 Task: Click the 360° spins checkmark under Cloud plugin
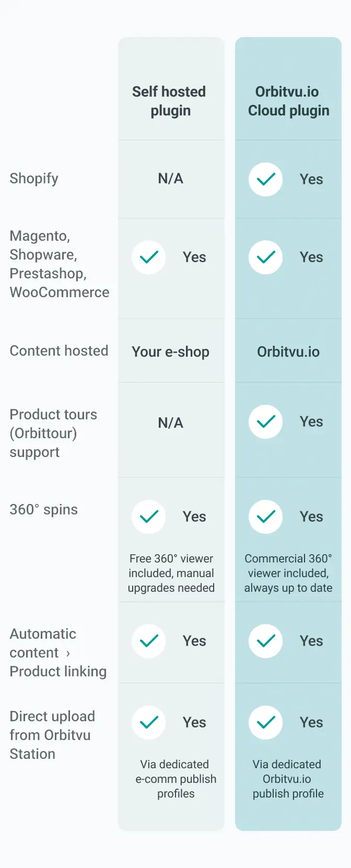266,517
